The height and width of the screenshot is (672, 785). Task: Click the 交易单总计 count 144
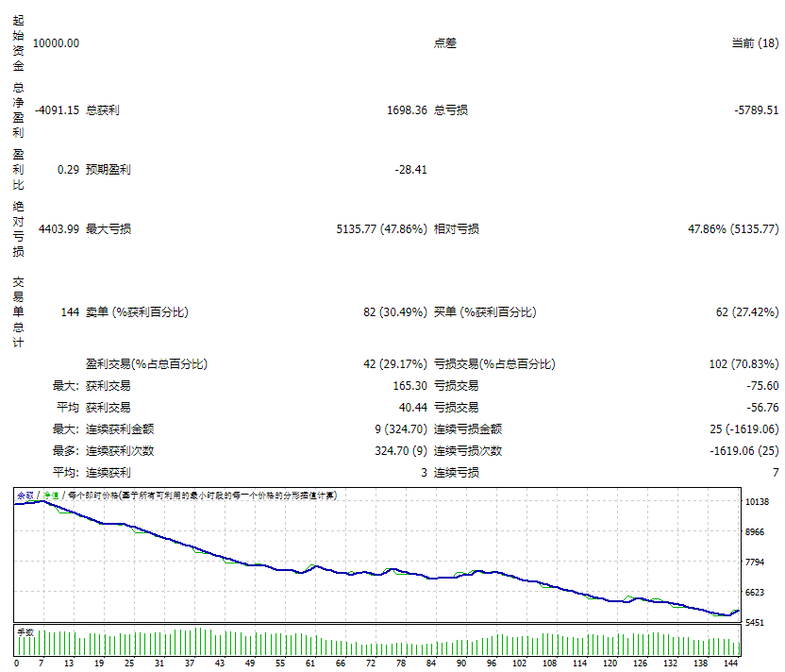(69, 311)
